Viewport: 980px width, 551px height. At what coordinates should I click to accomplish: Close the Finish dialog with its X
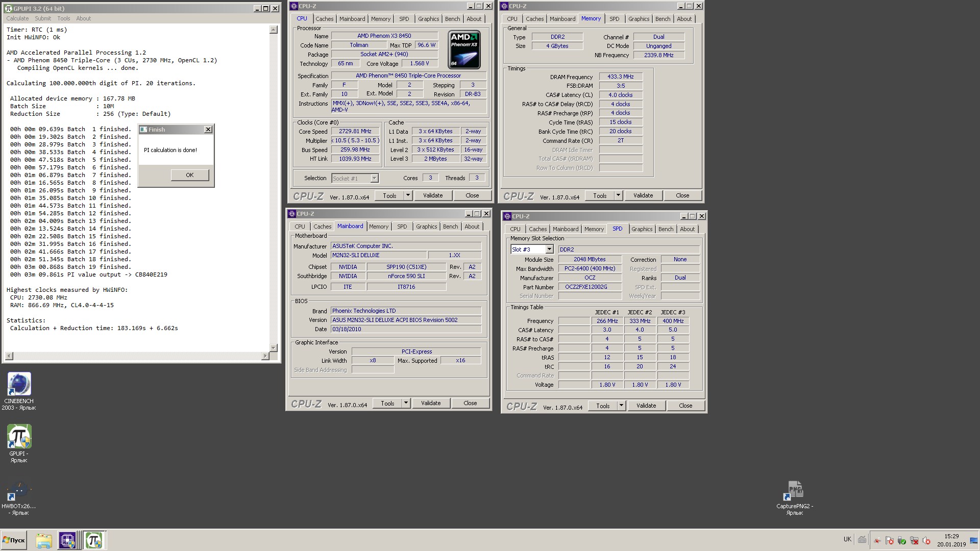(x=208, y=130)
